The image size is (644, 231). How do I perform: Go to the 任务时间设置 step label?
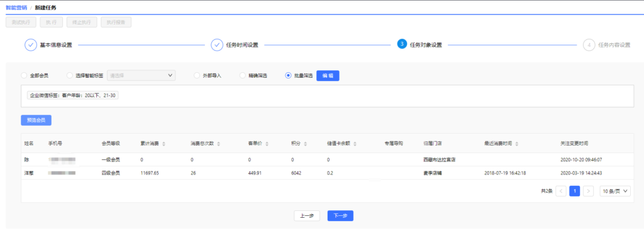tap(242, 45)
